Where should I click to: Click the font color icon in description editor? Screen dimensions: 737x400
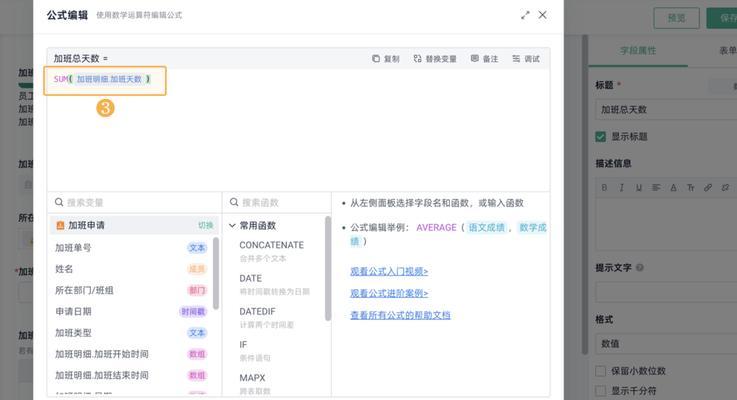tap(673, 188)
